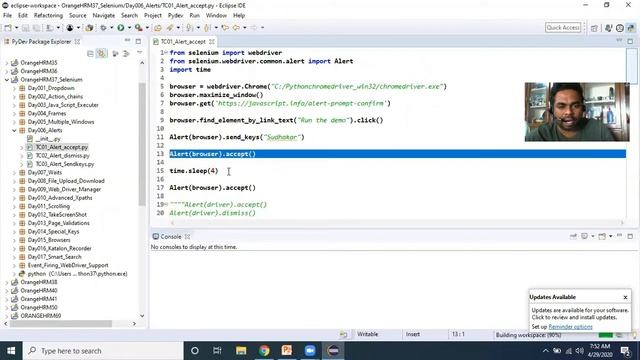Open Zoom from the taskbar
This screenshot has width=640, height=360.
(310, 351)
